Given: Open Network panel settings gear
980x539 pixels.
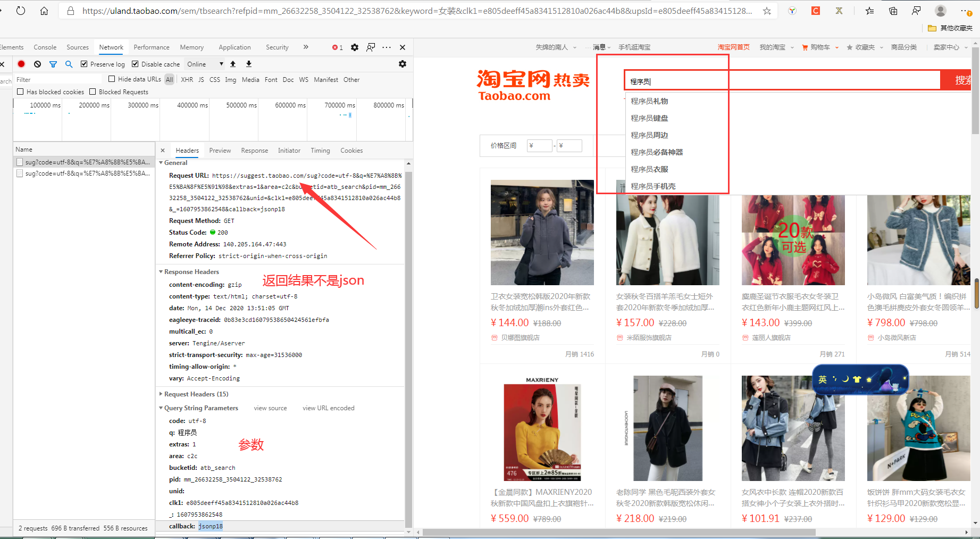Looking at the screenshot, I should click(x=403, y=64).
